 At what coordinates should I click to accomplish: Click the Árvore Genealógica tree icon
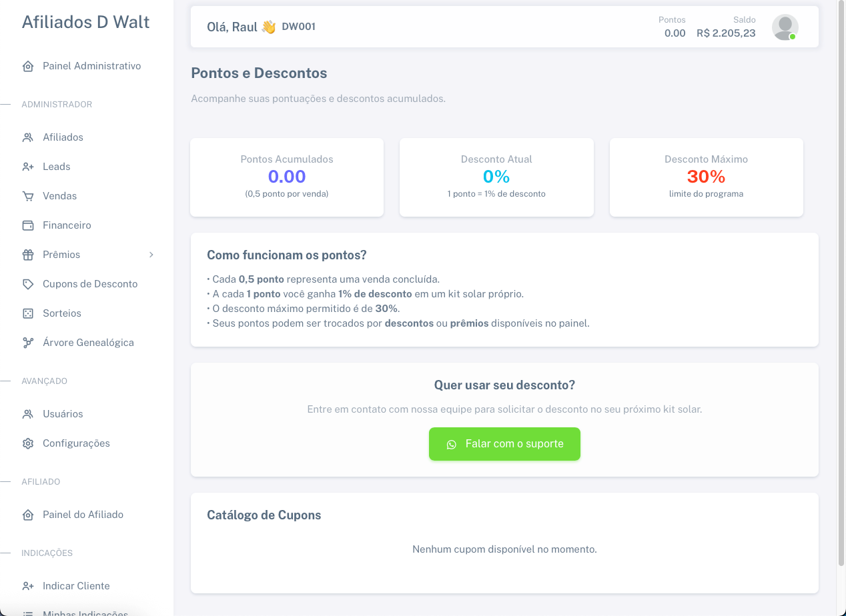[28, 343]
